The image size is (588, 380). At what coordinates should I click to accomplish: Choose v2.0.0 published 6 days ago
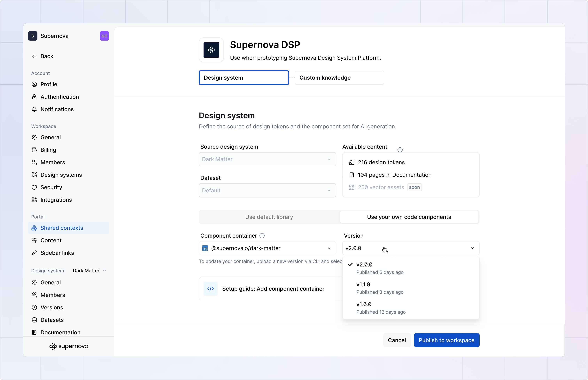[411, 268]
